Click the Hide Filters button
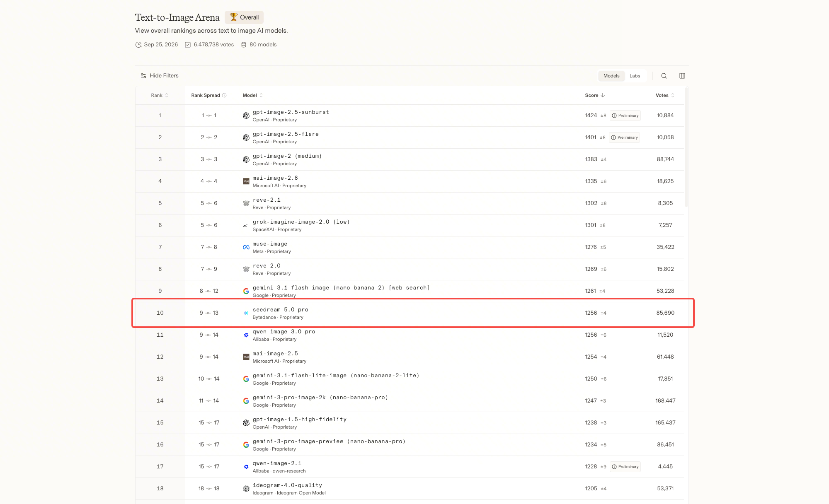Screen dimensions: 829x504 point(160,76)
